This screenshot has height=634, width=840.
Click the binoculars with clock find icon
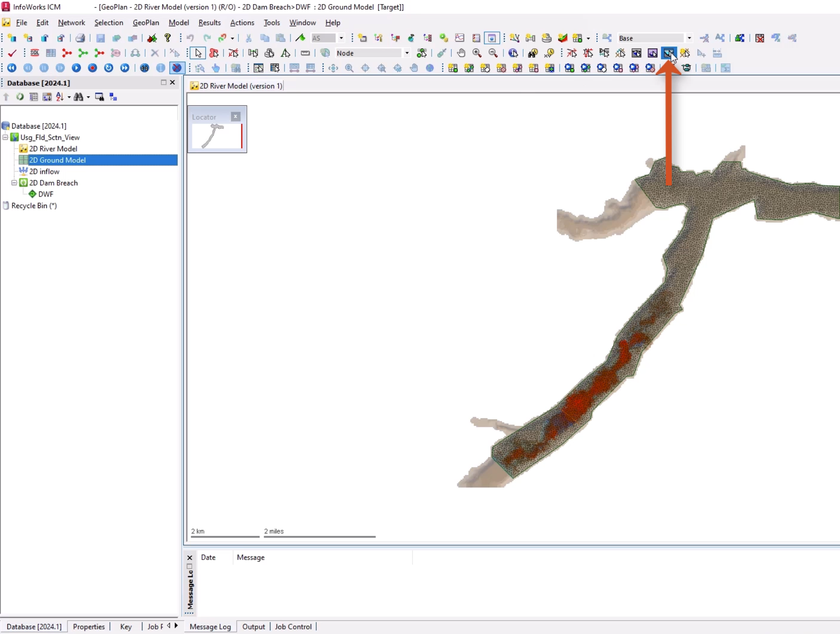549,53
